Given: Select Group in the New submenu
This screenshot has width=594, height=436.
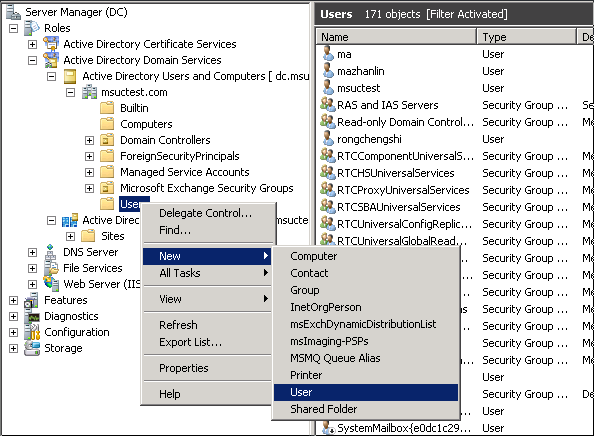Looking at the screenshot, I should (366, 290).
